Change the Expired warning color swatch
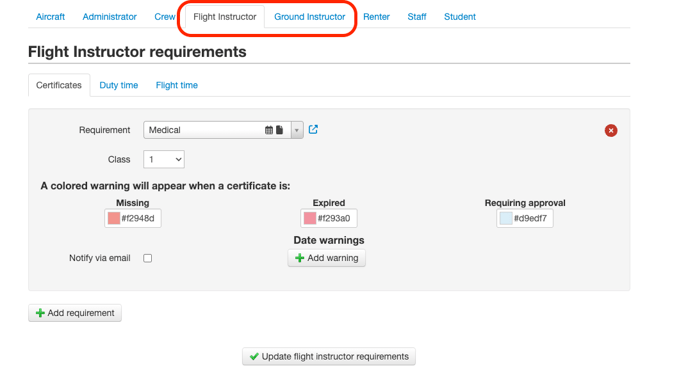 coord(310,218)
